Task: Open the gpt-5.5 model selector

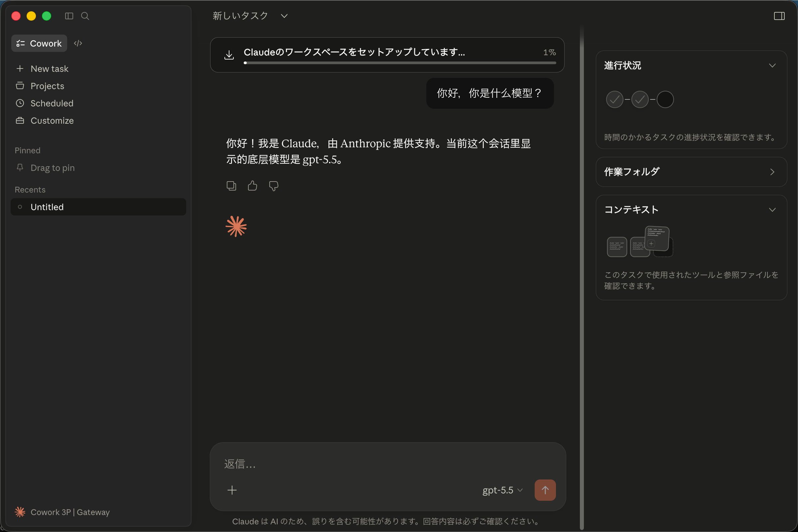Action: [x=502, y=490]
